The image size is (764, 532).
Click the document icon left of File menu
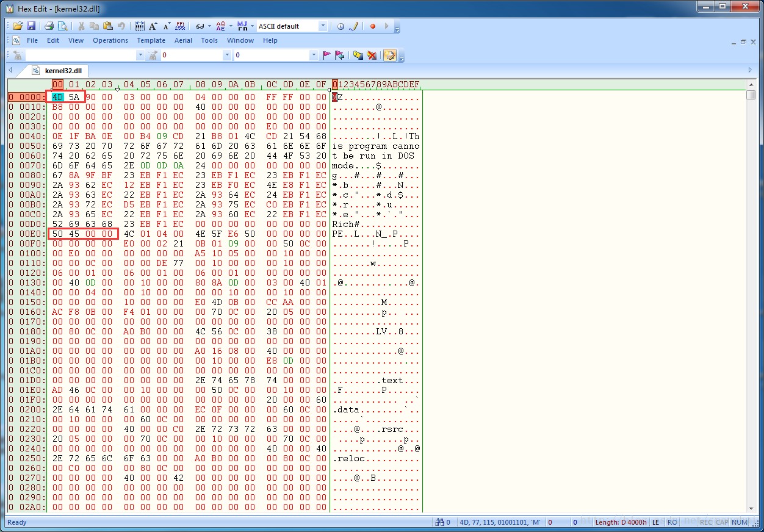pyautogui.click(x=18, y=40)
